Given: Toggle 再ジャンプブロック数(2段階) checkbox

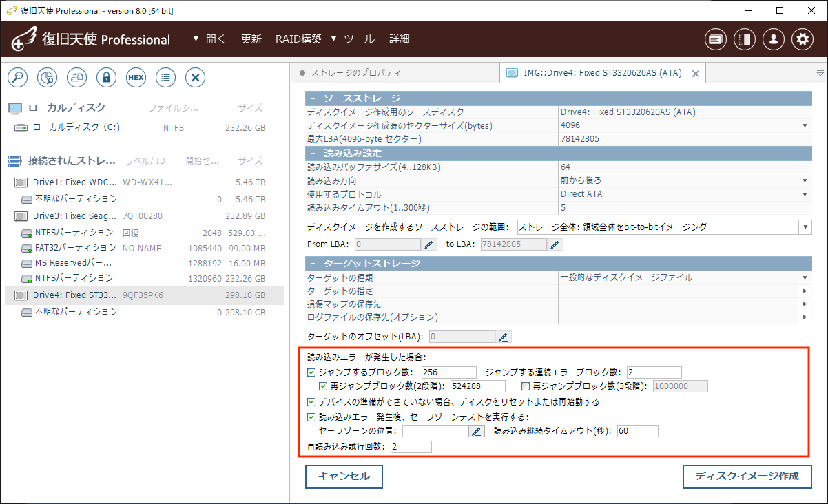Looking at the screenshot, I should [x=324, y=386].
